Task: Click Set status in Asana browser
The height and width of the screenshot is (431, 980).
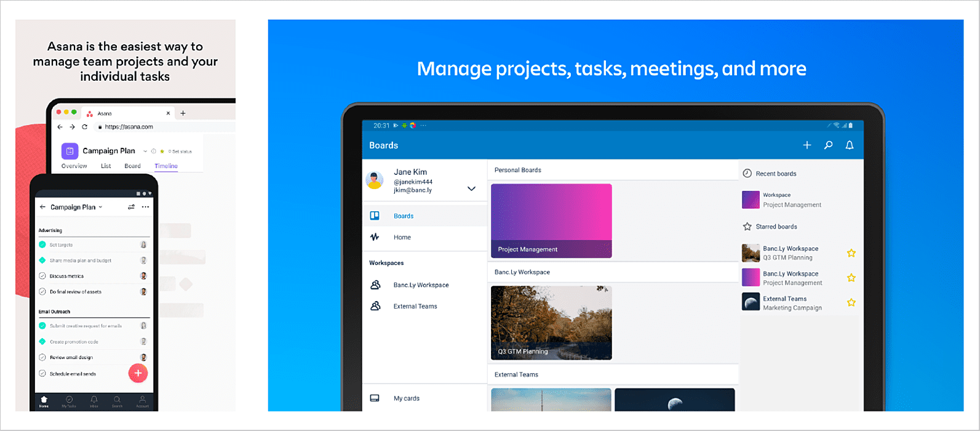Action: point(180,151)
